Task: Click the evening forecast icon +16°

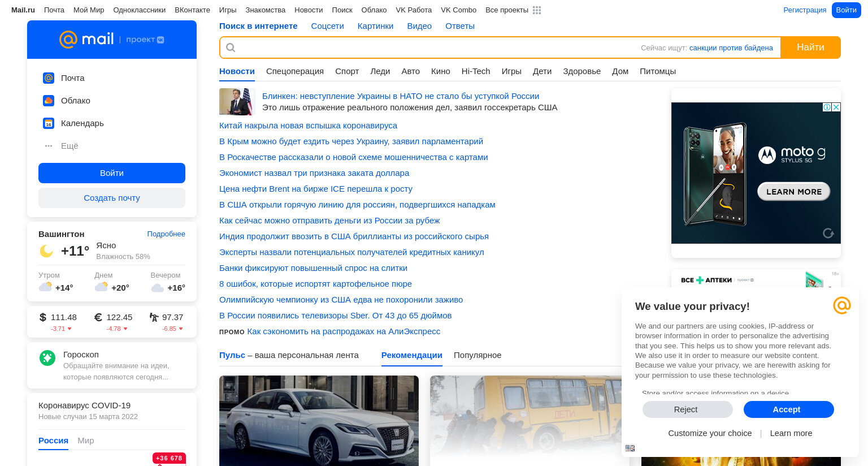Action: pos(158,288)
